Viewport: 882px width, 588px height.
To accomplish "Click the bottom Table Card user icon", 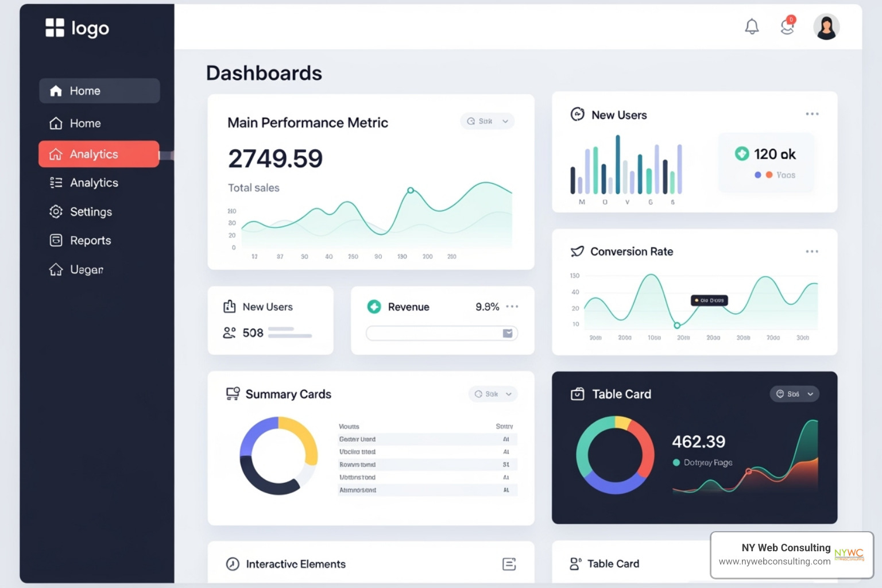I will (x=575, y=564).
